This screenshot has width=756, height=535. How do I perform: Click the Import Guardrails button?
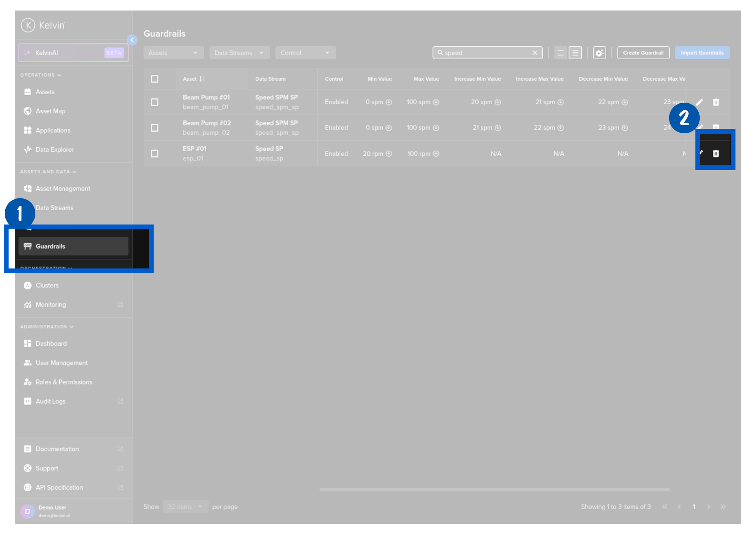[702, 53]
